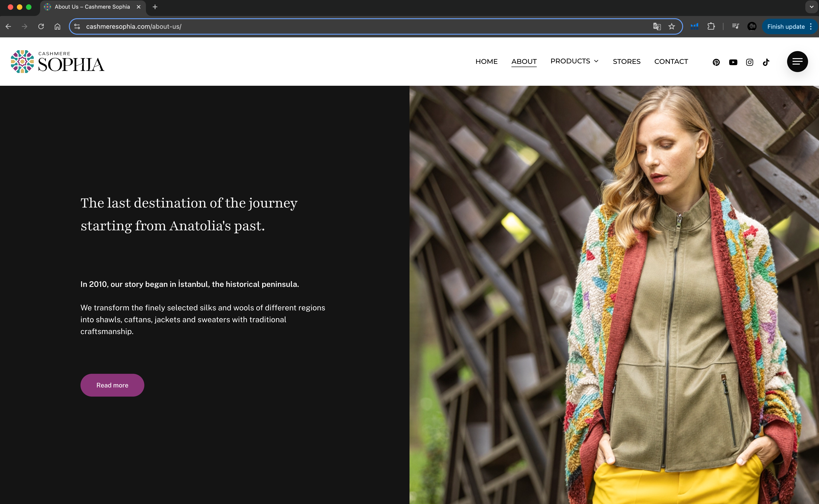
Task: Click the address bar URL
Action: 134,26
